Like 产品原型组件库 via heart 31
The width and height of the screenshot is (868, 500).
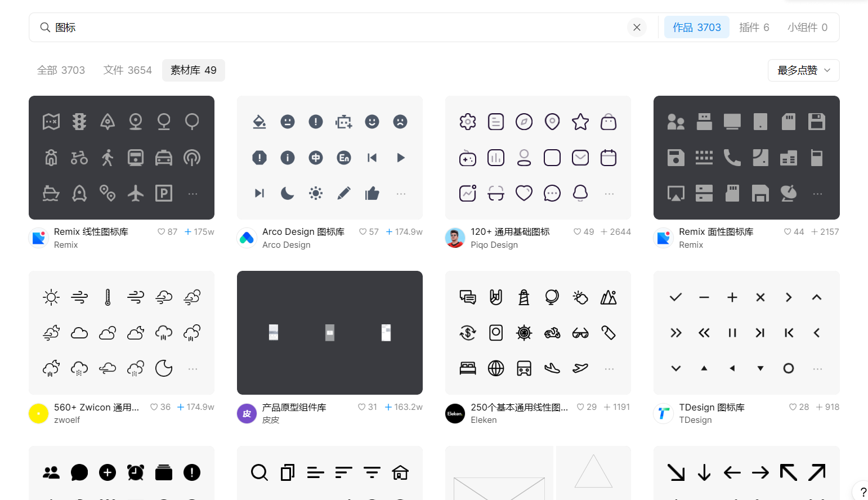click(x=367, y=407)
